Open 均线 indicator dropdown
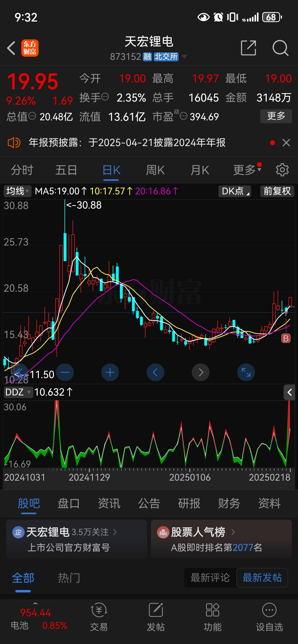The height and width of the screenshot is (644, 298). pos(18,191)
